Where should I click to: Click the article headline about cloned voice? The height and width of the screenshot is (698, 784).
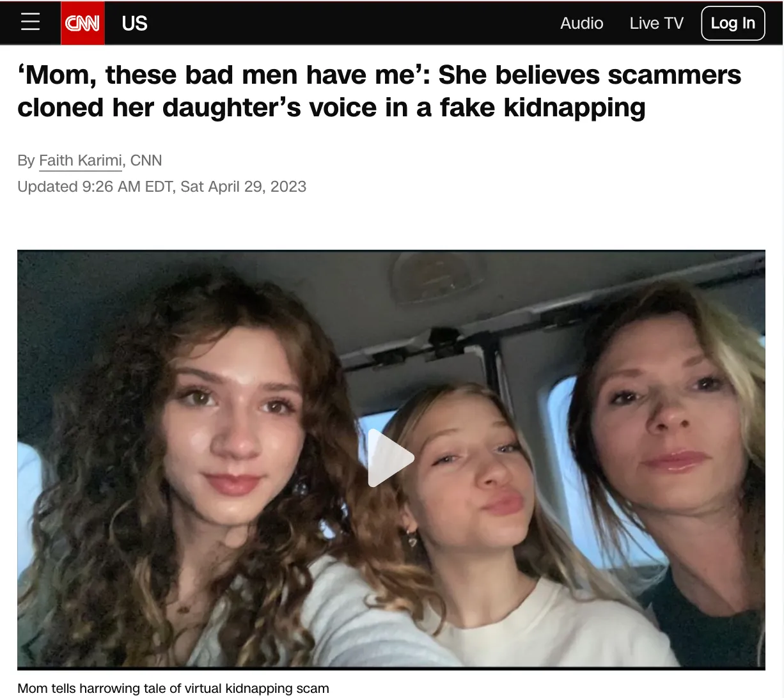pyautogui.click(x=379, y=91)
